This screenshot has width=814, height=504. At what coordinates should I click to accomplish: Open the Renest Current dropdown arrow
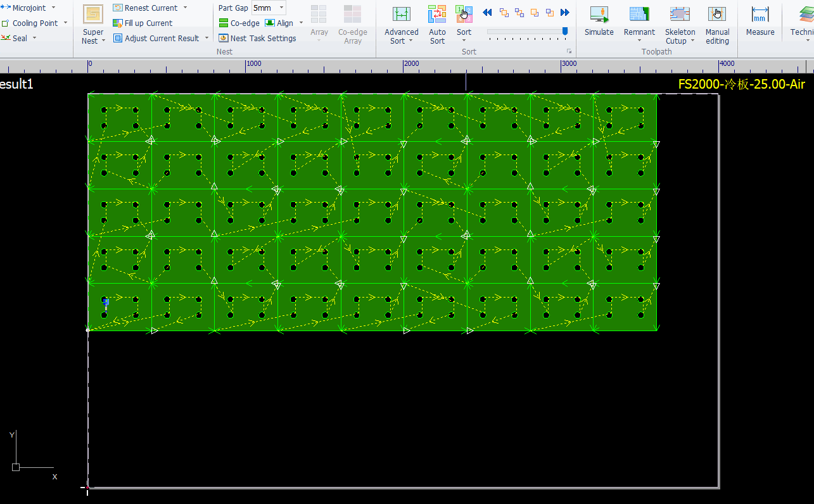tap(185, 8)
